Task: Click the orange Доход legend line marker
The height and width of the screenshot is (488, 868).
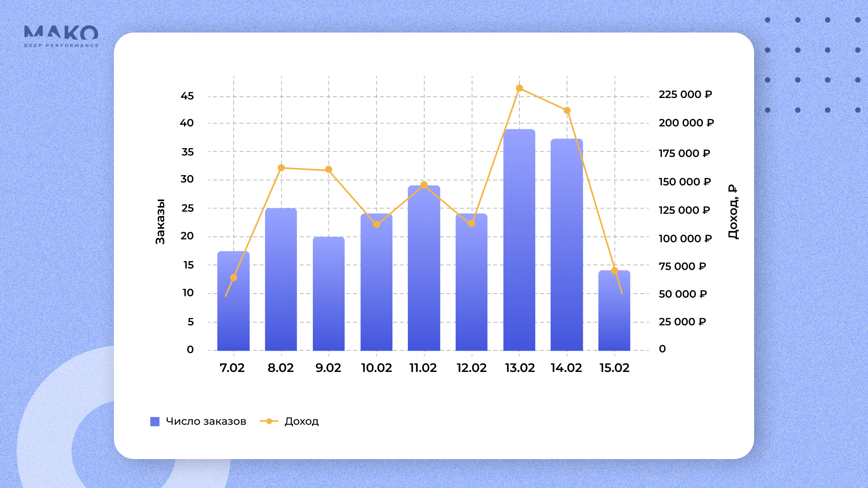Action: click(x=269, y=421)
